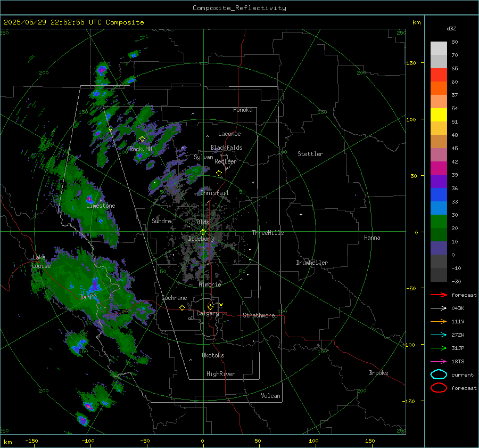
Task: Click the RedDeer city label
Action: click(x=226, y=161)
